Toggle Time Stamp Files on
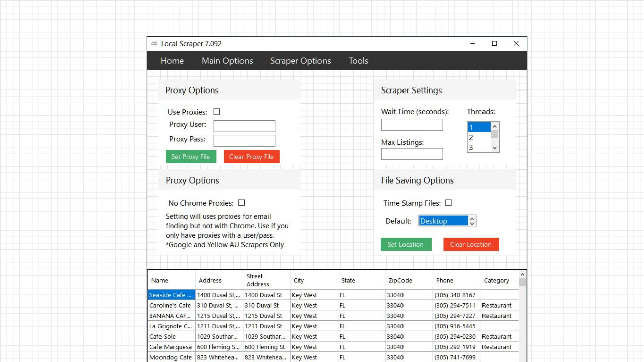 [x=448, y=202]
